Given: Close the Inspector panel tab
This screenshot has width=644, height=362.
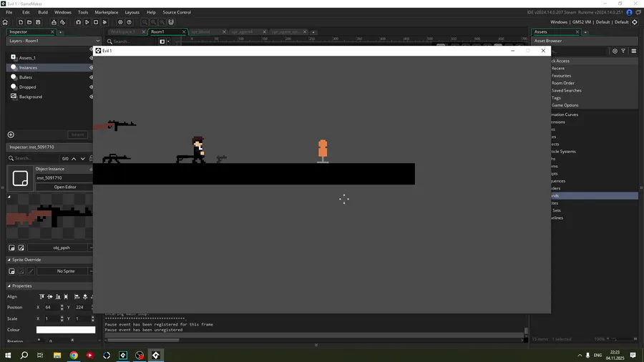Looking at the screenshot, I should tap(52, 31).
